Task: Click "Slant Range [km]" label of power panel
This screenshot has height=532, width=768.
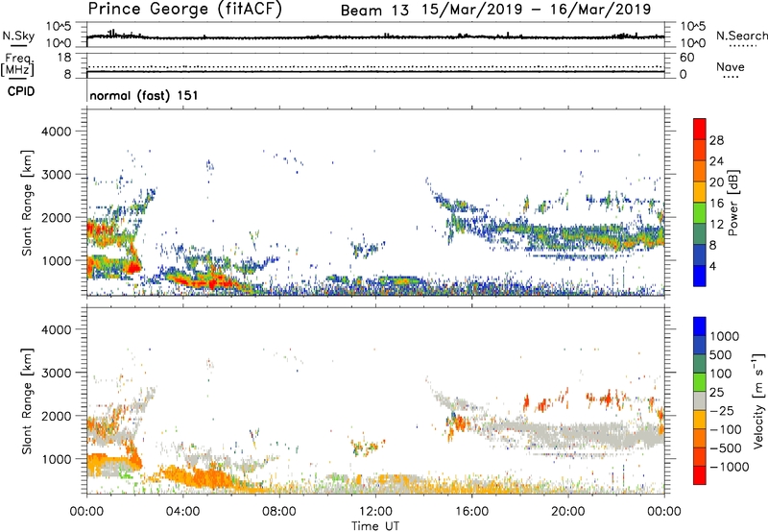Action: click(27, 203)
